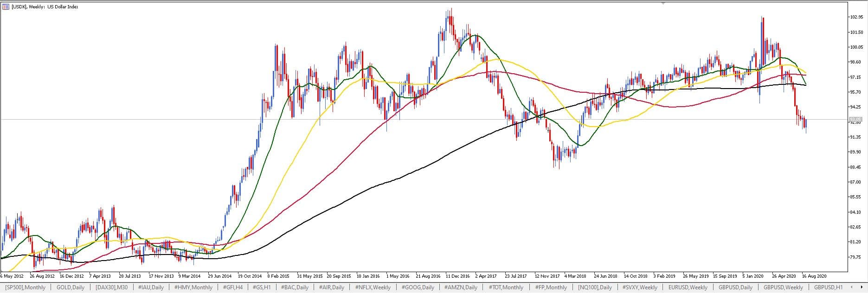Switch to the #NFLX,Weekly tab
868x293 pixels.
click(372, 287)
